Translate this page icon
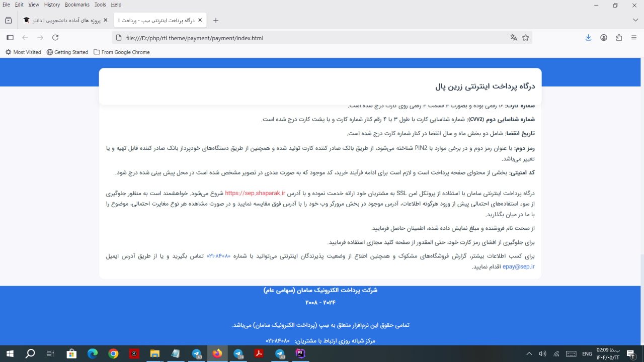This screenshot has width=644, height=362. (514, 38)
